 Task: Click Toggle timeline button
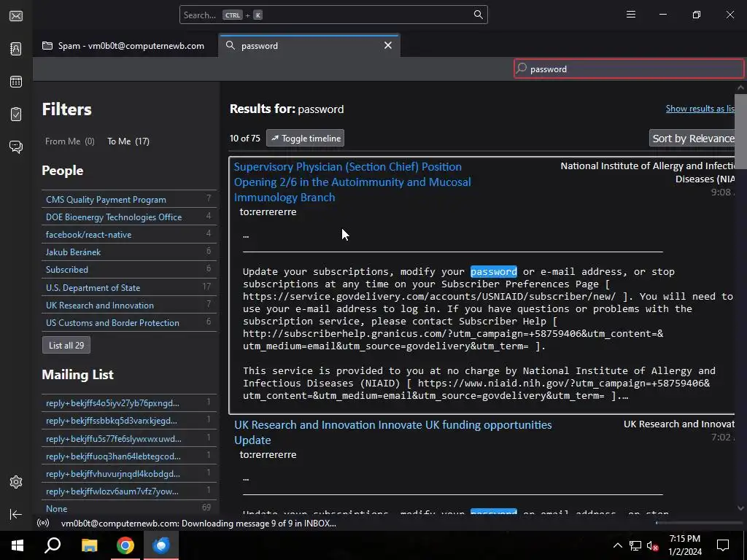(x=306, y=138)
